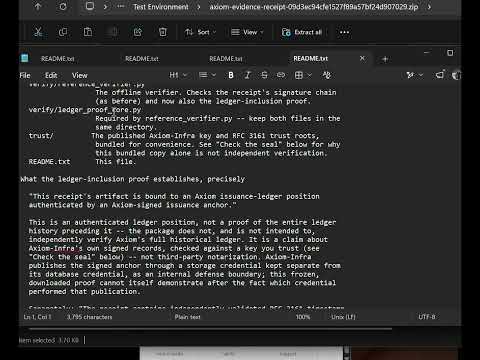The width and height of the screenshot is (480, 360).
Task: Click the "README.txt This file." line
Action: click(x=82, y=162)
